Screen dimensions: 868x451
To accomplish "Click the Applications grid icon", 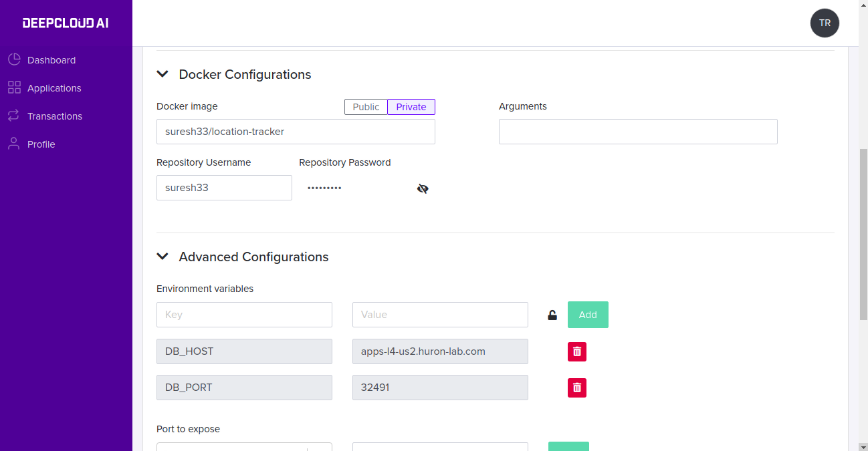I will [14, 88].
